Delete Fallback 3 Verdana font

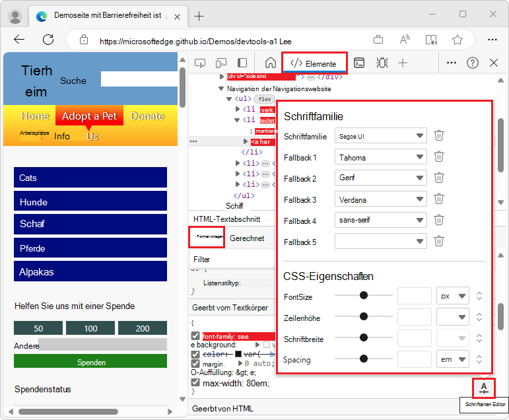tap(439, 199)
